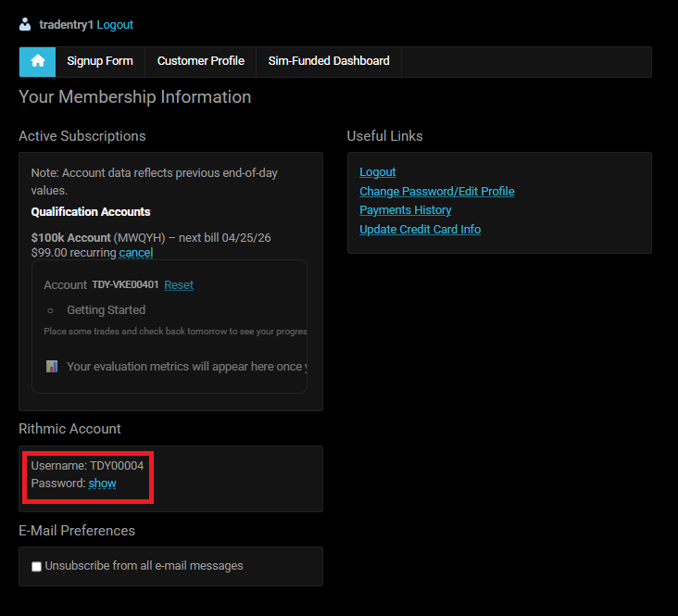Check Unsubscribe from all e-mail messages
The height and width of the screenshot is (616, 678).
pos(36,566)
